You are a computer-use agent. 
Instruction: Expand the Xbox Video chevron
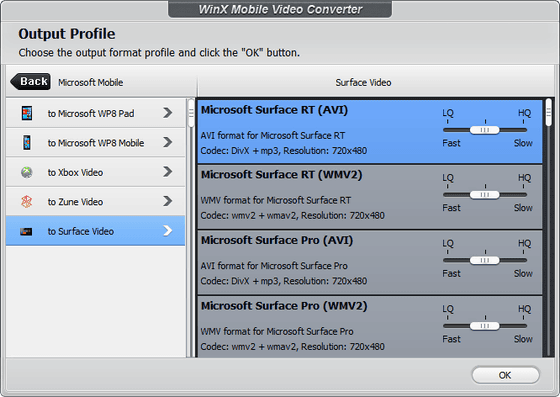pyautogui.click(x=168, y=172)
